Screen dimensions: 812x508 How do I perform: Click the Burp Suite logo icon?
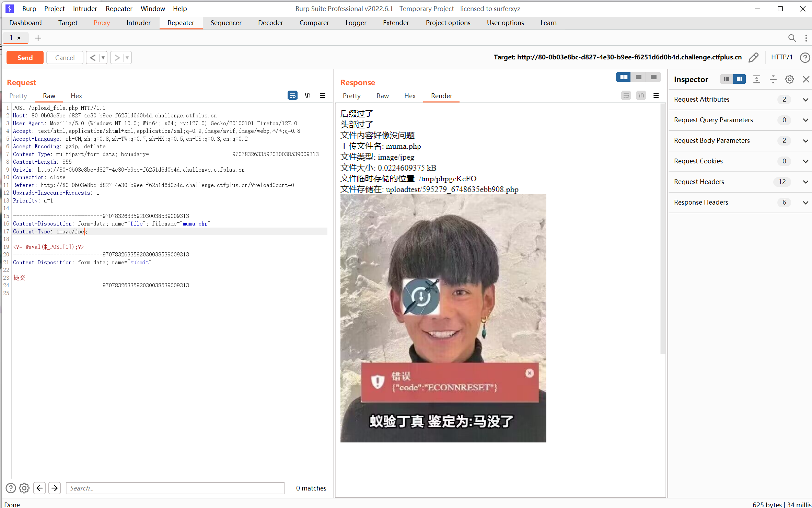10,9
